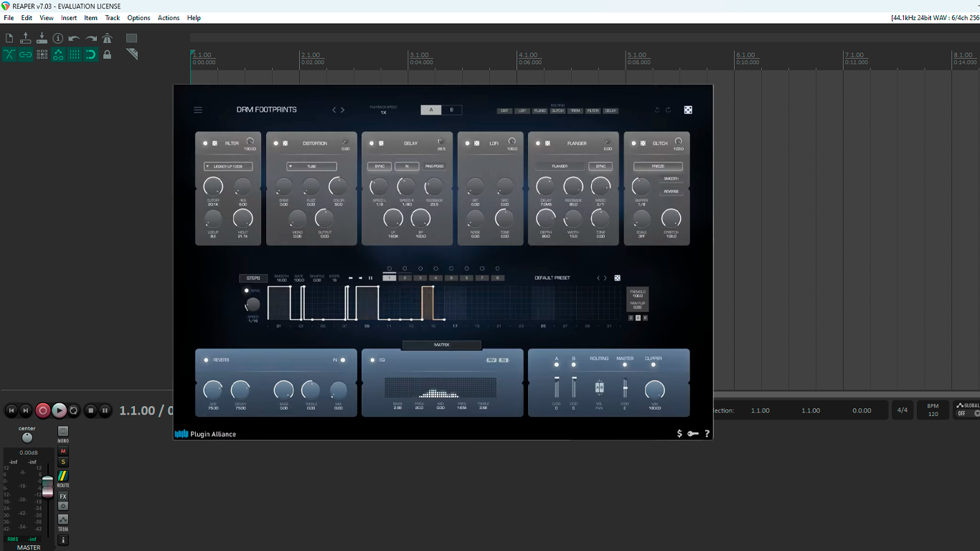Click the REAPER redo toolbar icon
Screen dimensions: 980x551
coord(91,38)
